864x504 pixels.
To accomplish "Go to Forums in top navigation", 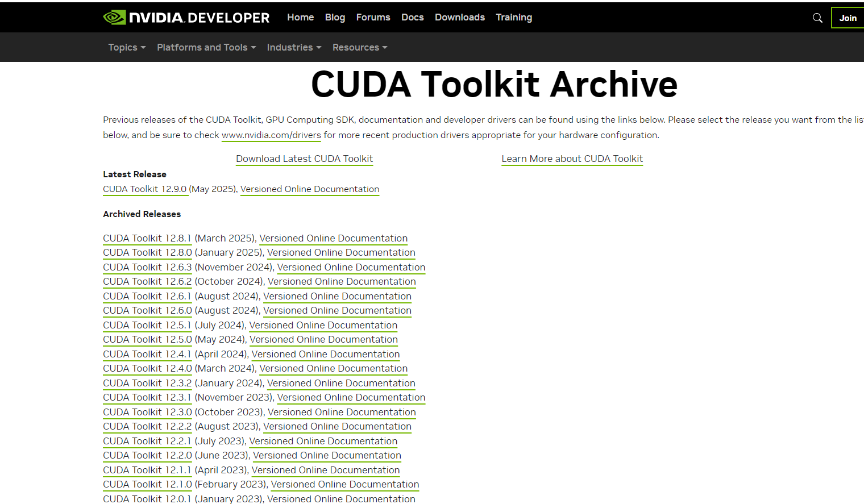I will [x=373, y=17].
